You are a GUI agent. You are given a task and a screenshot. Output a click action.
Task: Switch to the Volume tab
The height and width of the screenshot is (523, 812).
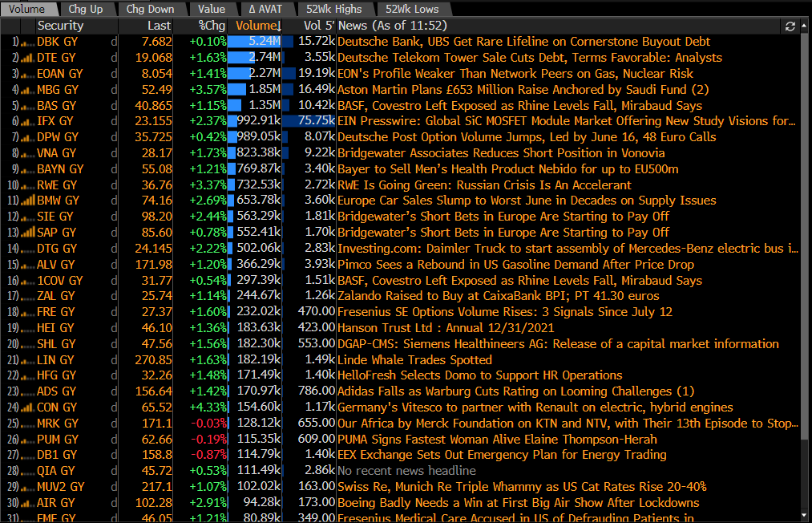click(x=27, y=10)
